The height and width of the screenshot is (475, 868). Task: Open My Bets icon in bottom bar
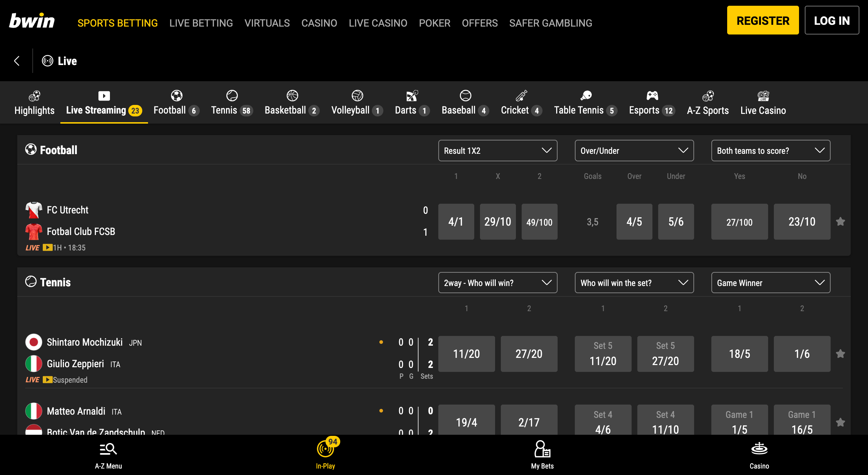point(542,449)
